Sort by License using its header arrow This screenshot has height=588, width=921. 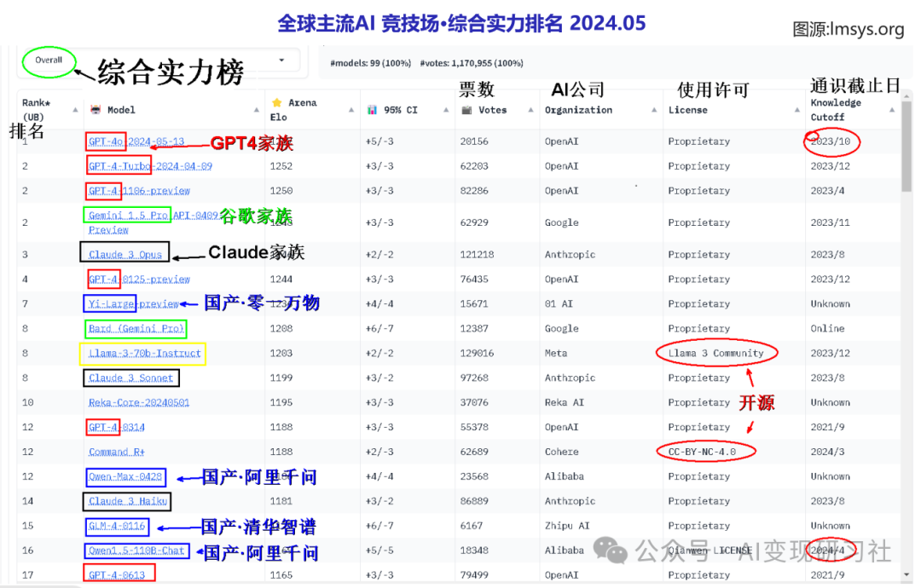coord(796,110)
